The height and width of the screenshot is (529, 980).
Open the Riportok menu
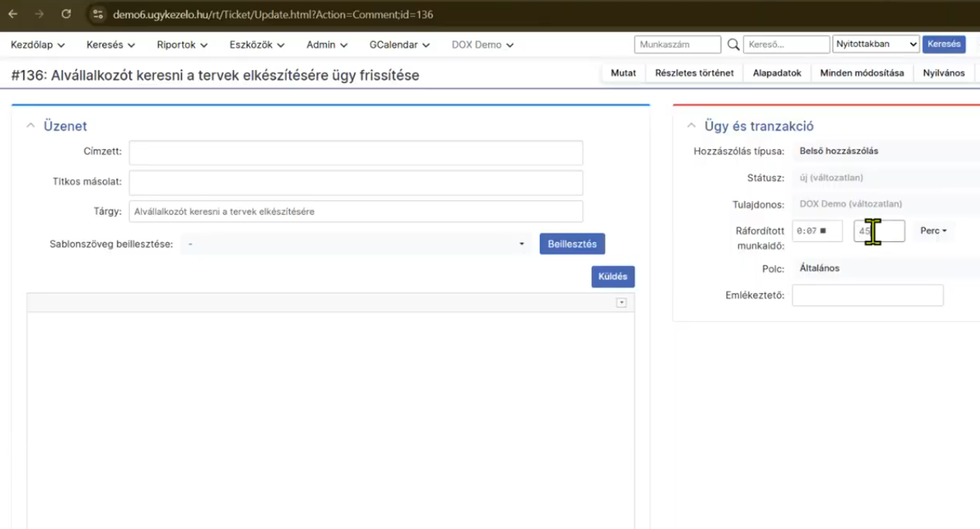pos(181,45)
